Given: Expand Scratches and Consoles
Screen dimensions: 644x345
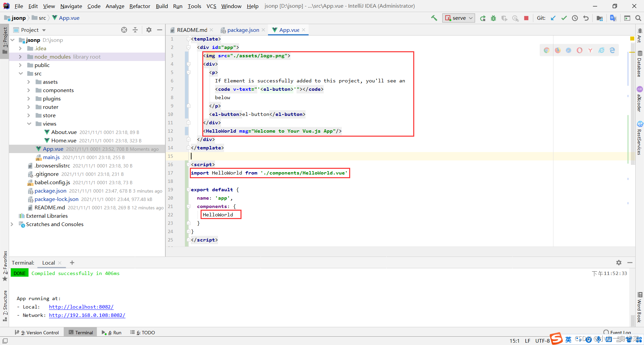Looking at the screenshot, I should (12, 224).
